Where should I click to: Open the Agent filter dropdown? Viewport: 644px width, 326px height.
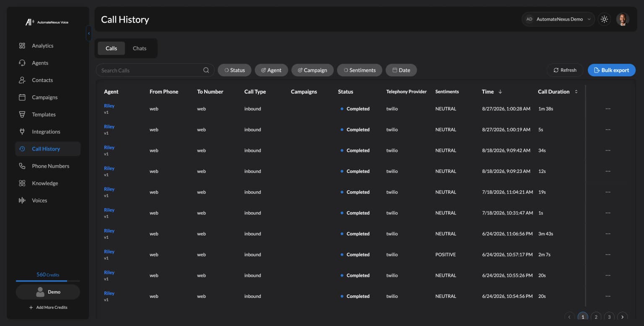point(271,70)
